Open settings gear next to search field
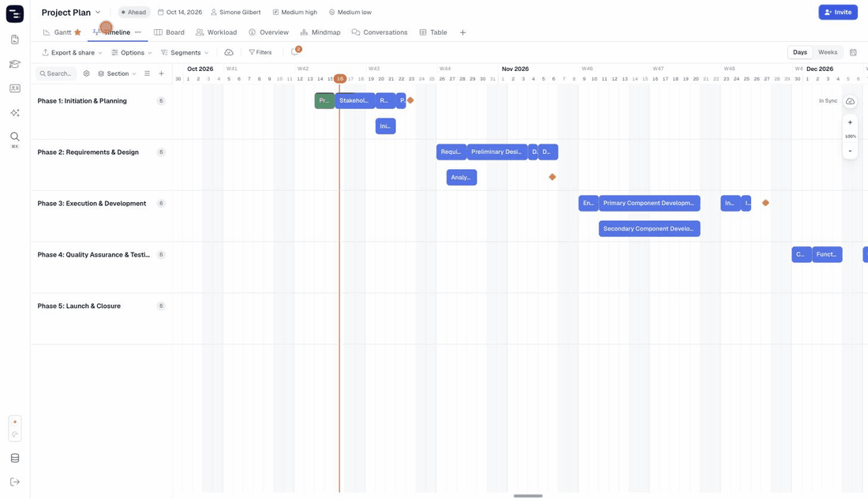868x499 pixels. click(x=86, y=73)
